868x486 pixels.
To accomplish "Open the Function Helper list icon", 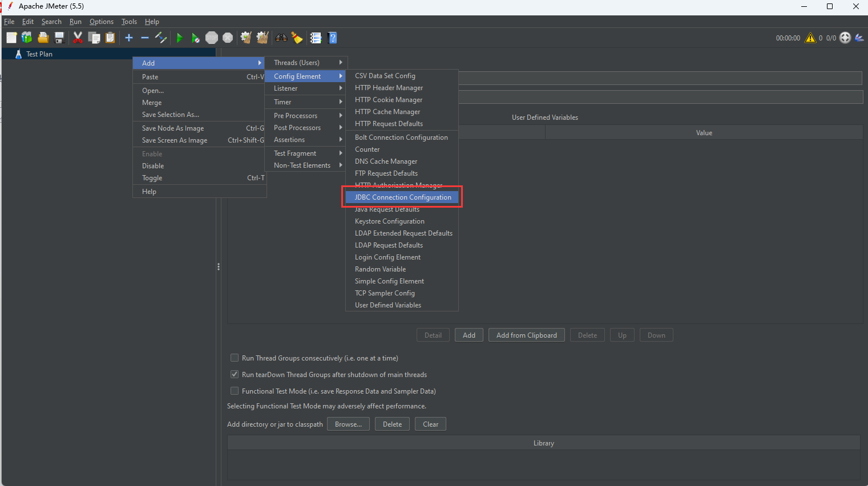I will tap(316, 38).
